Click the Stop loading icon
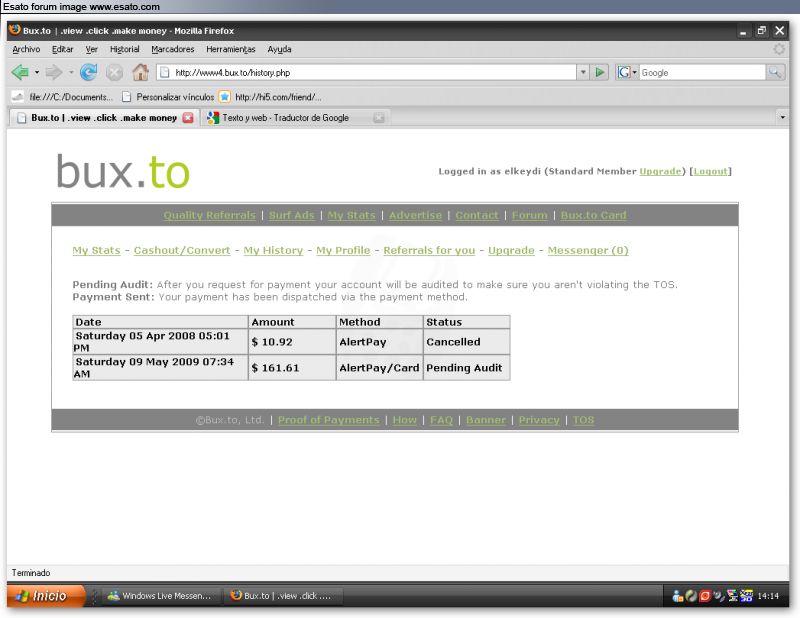 pyautogui.click(x=114, y=73)
